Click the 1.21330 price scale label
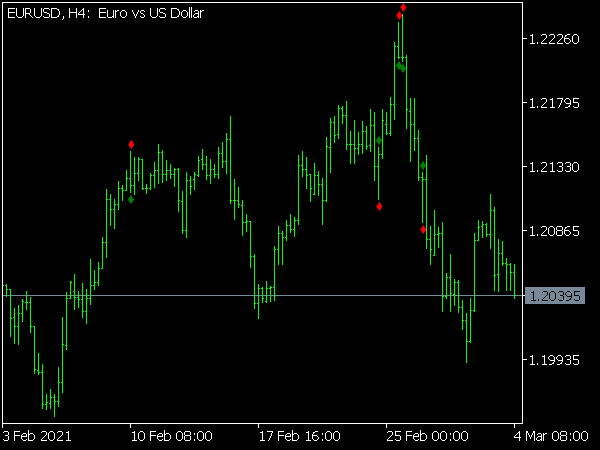The image size is (600, 450). click(554, 167)
